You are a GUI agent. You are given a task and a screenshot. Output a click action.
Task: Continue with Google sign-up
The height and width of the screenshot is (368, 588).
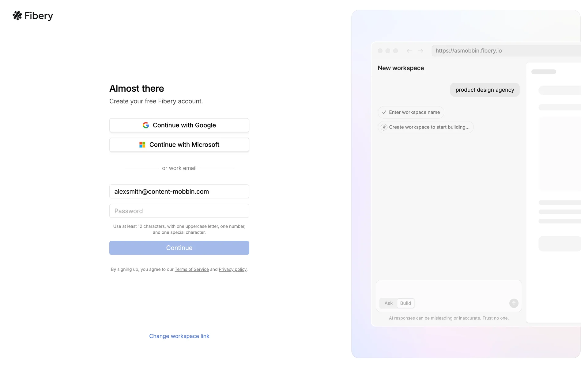pyautogui.click(x=179, y=125)
